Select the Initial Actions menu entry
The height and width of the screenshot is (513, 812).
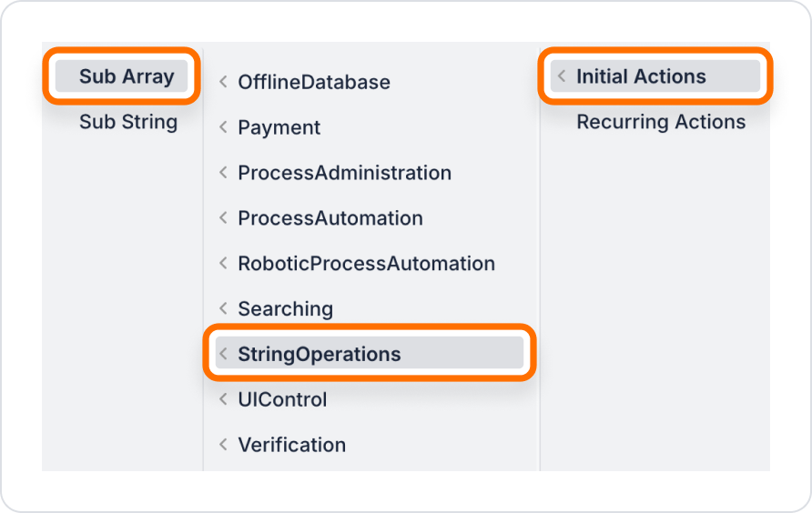pos(655,76)
